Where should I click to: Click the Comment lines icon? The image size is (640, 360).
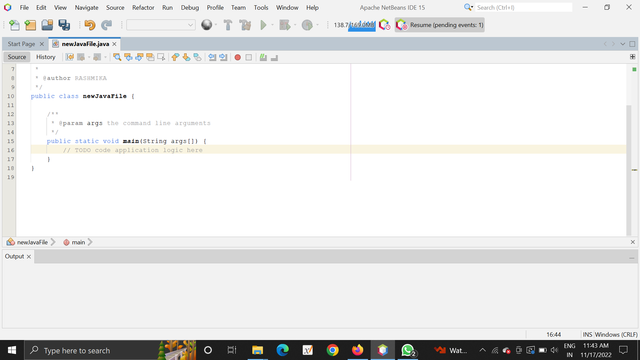point(263,58)
